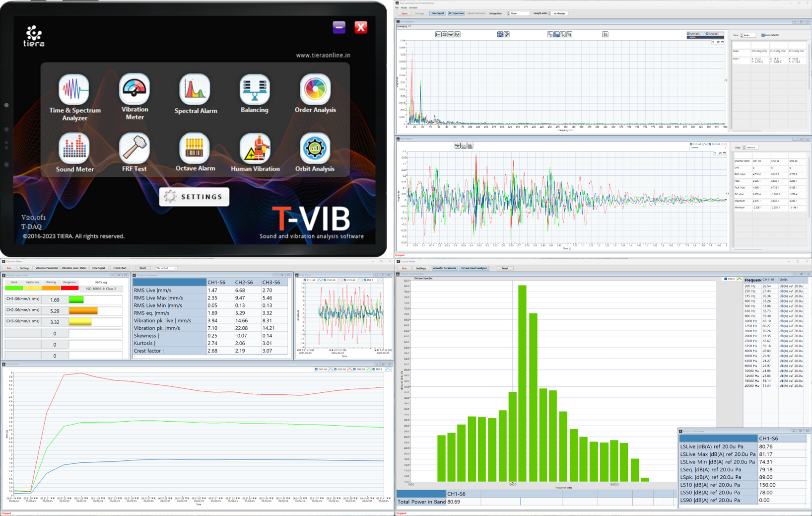Uncheck CH3-S6 in Vibration Meter time signal
The width and height of the screenshot is (812, 516).
pos(345,280)
